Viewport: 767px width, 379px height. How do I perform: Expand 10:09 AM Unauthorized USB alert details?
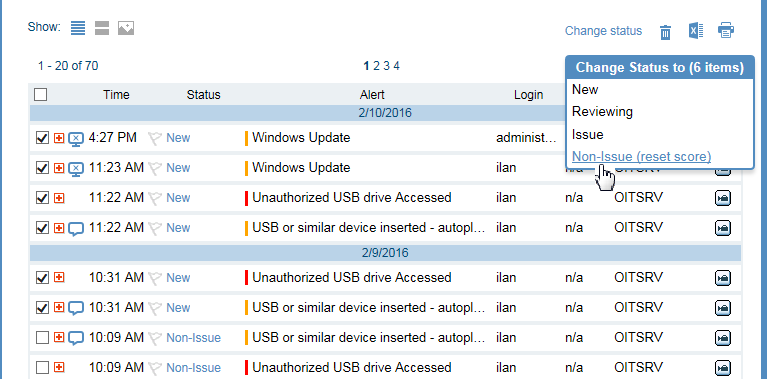(x=59, y=368)
